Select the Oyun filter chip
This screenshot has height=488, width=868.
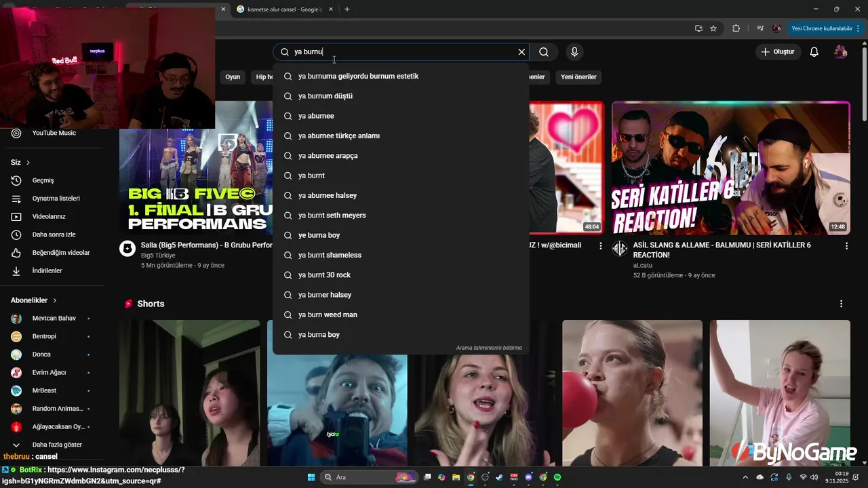233,77
